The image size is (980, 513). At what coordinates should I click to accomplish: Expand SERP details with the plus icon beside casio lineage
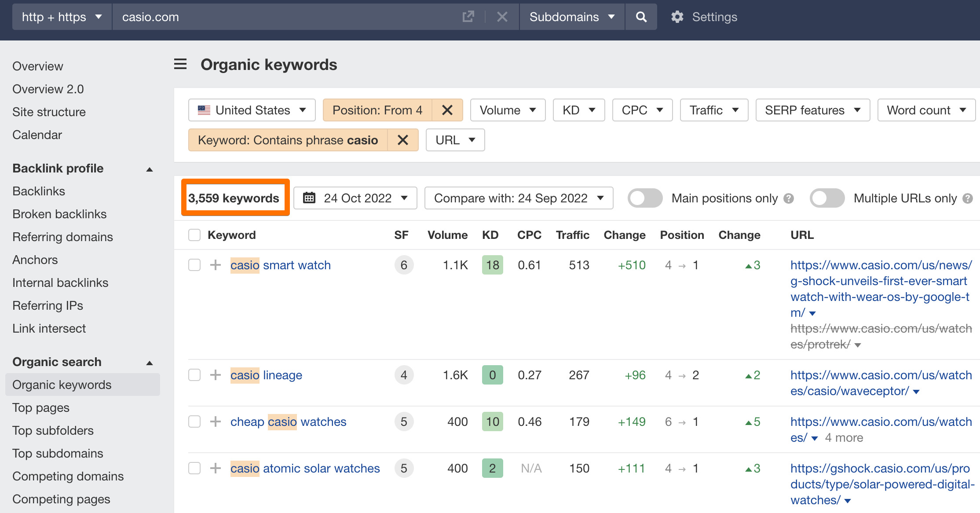215,375
